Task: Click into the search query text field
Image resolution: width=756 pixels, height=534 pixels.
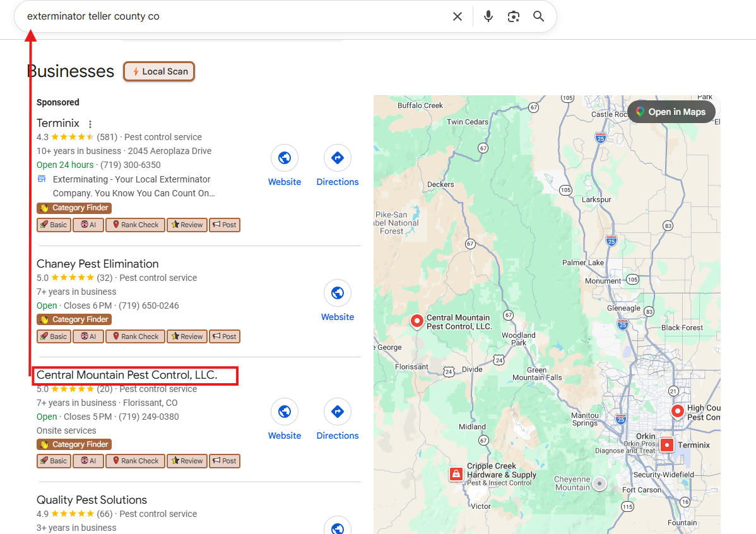Action: [x=233, y=16]
